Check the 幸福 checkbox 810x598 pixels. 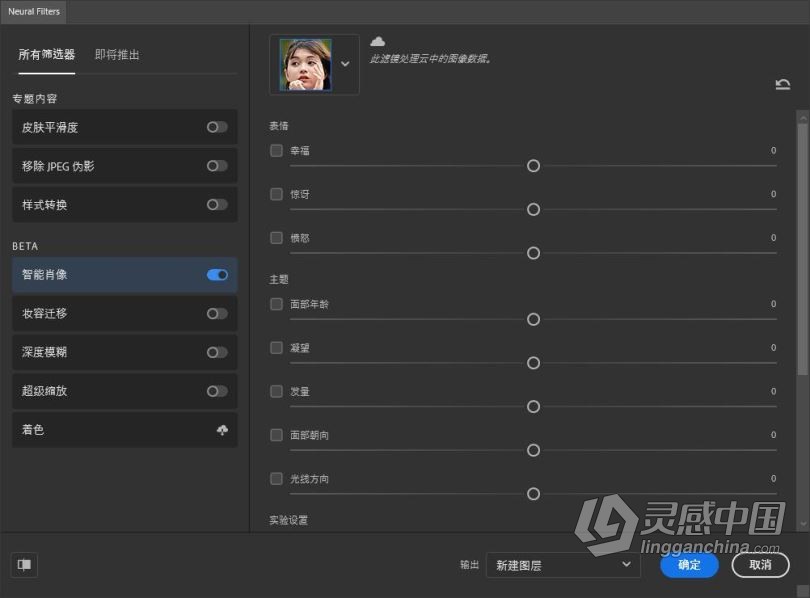pyautogui.click(x=276, y=150)
